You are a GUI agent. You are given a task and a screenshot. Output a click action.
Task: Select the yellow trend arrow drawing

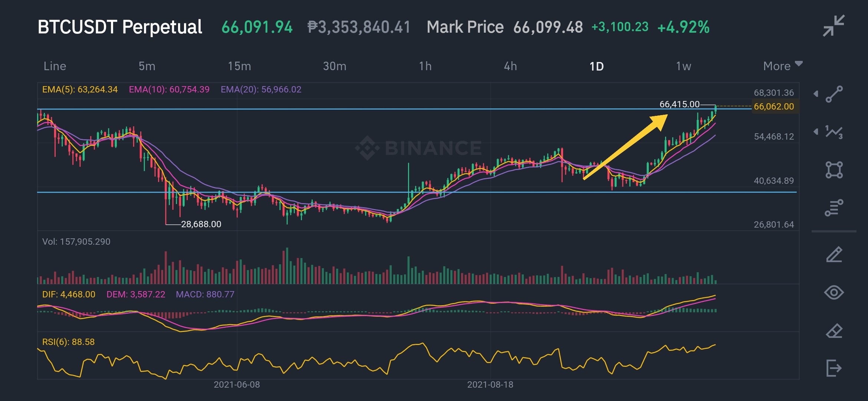tap(625, 147)
